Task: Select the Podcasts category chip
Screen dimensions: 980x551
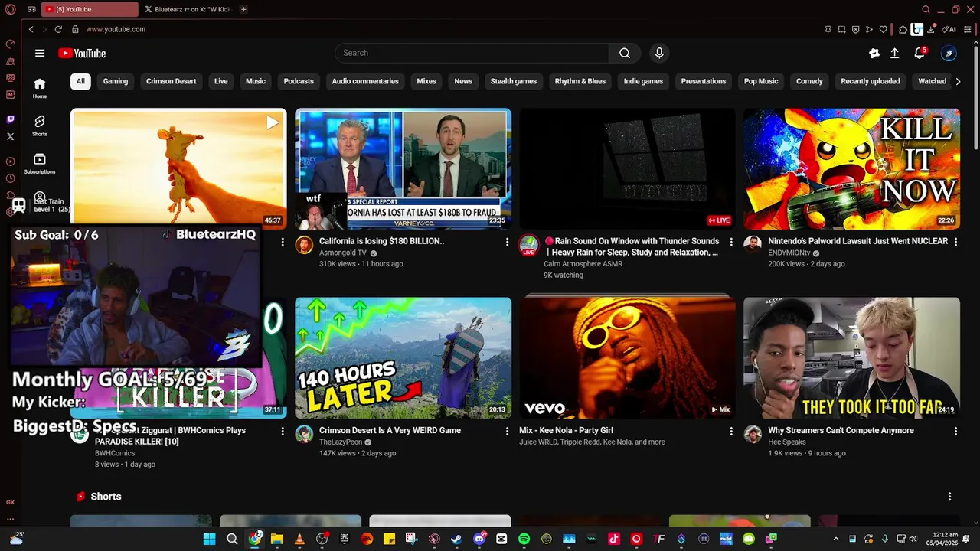Action: (299, 81)
